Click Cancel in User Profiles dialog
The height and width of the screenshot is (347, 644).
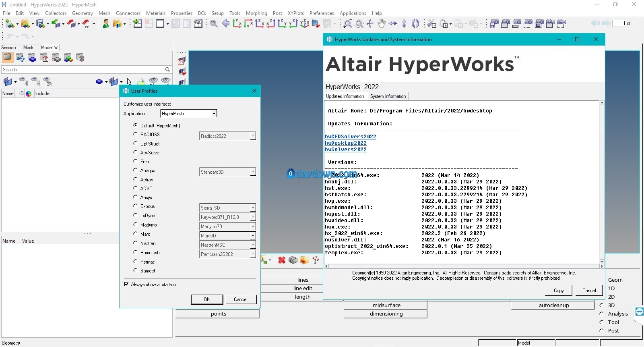(x=241, y=299)
